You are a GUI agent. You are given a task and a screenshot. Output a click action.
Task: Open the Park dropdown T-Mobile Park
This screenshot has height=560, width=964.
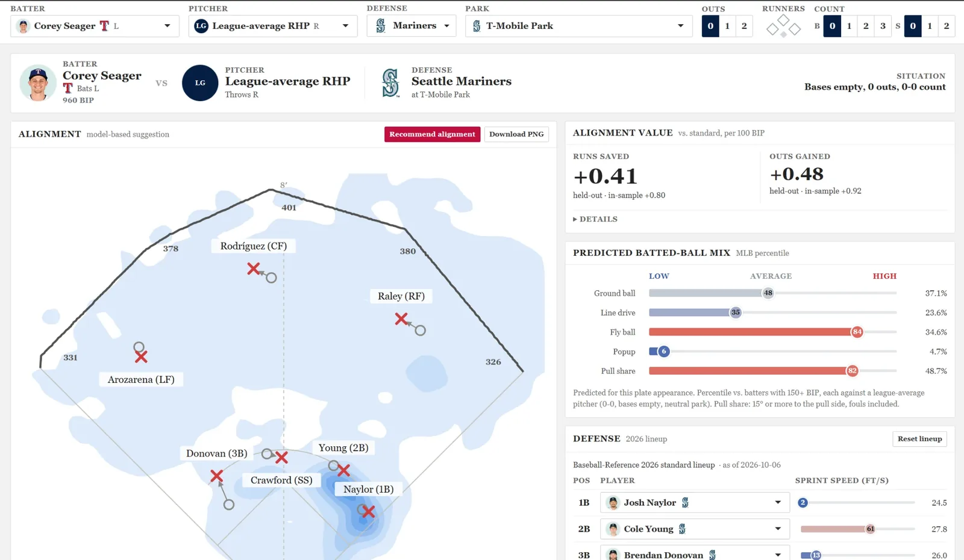pos(578,26)
